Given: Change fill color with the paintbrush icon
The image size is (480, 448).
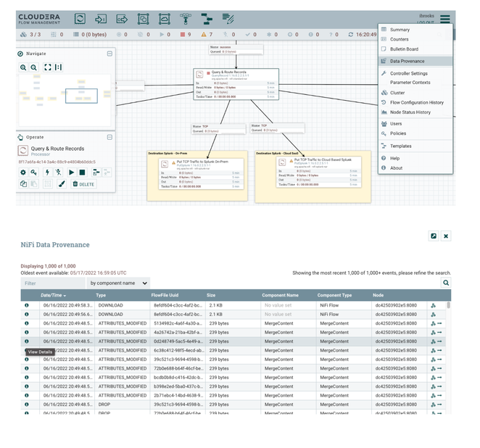Looking at the screenshot, I should 62,184.
